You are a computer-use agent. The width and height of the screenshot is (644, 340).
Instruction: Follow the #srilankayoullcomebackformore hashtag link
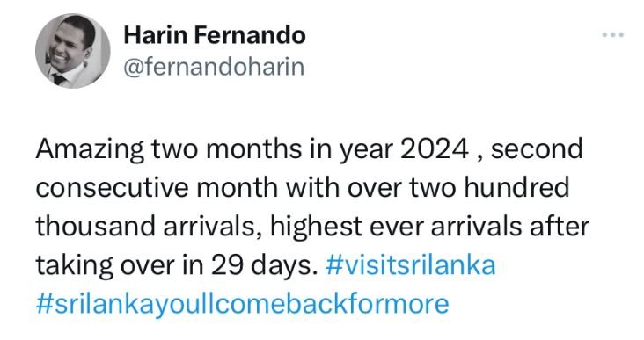coord(242,304)
